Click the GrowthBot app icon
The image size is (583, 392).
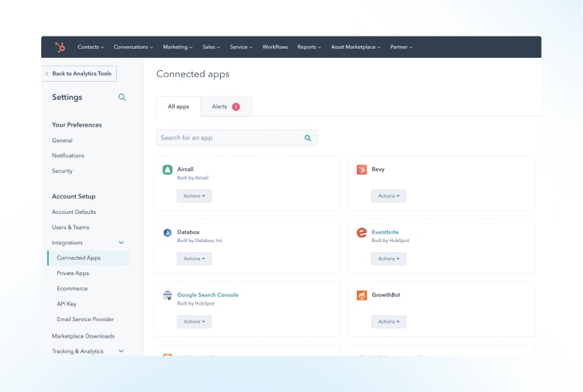(x=362, y=295)
